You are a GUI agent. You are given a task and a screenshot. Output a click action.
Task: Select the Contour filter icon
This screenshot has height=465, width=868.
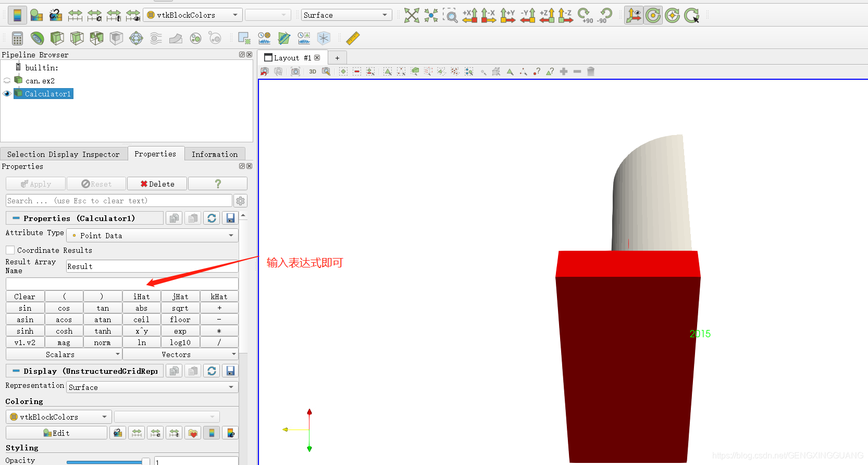37,38
